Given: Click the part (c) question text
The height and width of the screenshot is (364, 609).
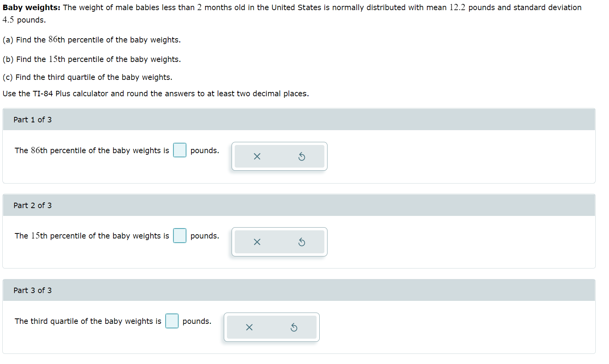Looking at the screenshot, I should pos(87,77).
